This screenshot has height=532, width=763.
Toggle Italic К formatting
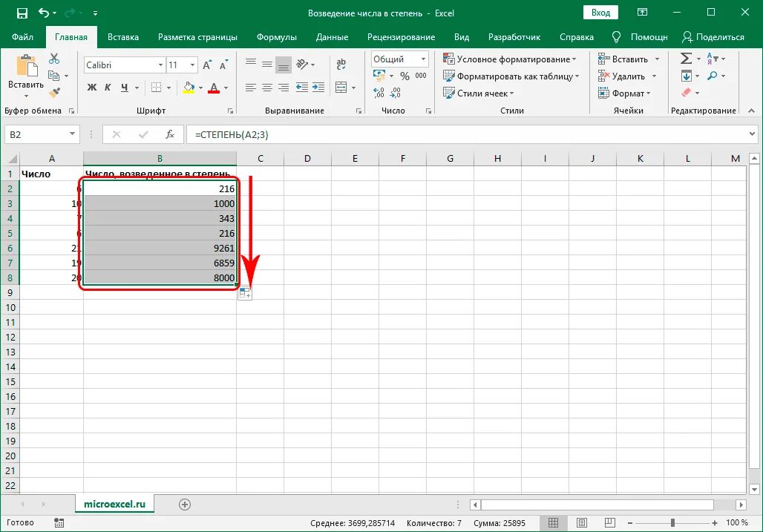point(108,88)
